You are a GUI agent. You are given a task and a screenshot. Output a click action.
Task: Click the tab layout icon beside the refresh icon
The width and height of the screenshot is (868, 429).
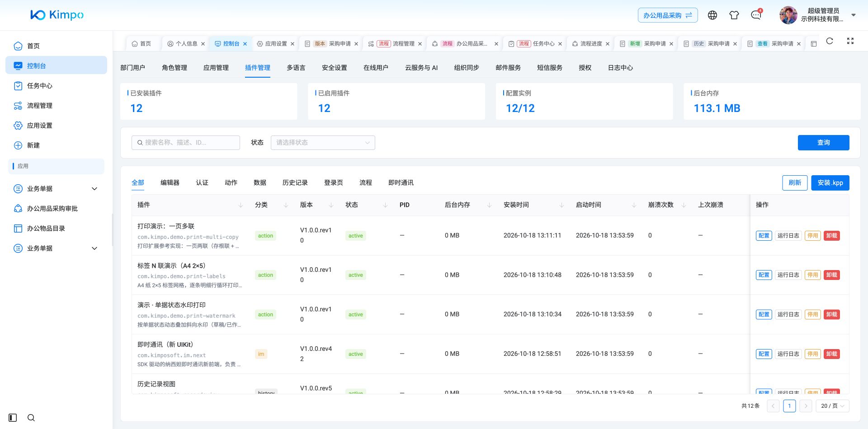(x=814, y=44)
